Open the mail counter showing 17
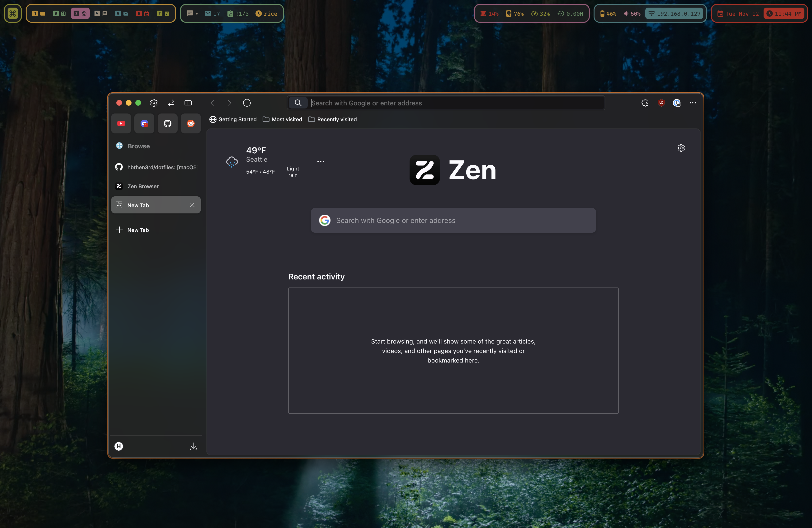This screenshot has width=812, height=528. pyautogui.click(x=212, y=14)
